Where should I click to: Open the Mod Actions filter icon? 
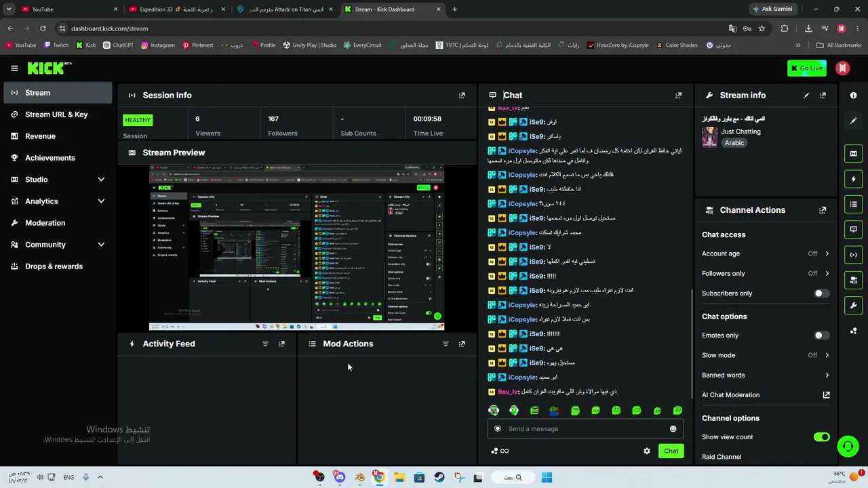pyautogui.click(x=446, y=344)
